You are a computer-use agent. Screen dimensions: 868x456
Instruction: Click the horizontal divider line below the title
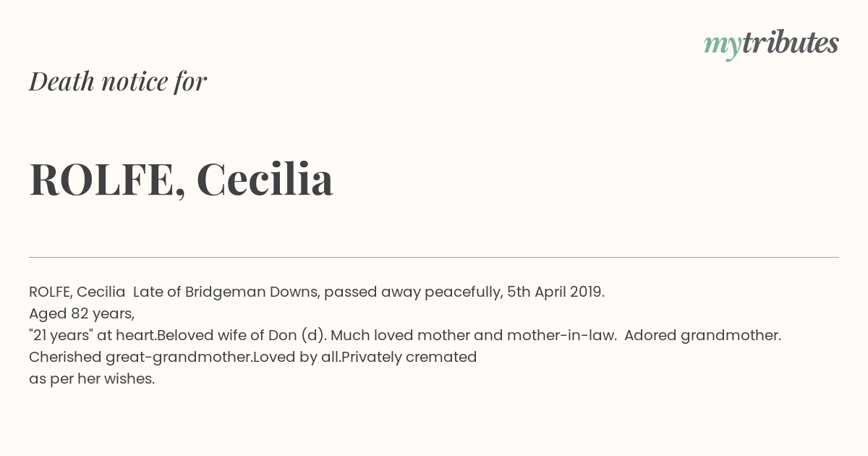(434, 257)
